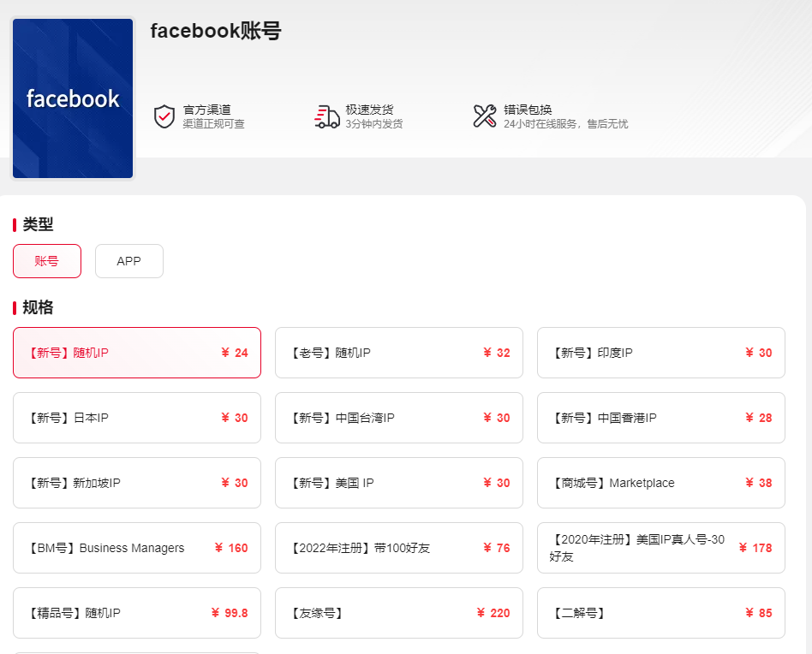The image size is (812, 654).
Task: Click the 渠道正规可查 subtitle
Action: 213,123
